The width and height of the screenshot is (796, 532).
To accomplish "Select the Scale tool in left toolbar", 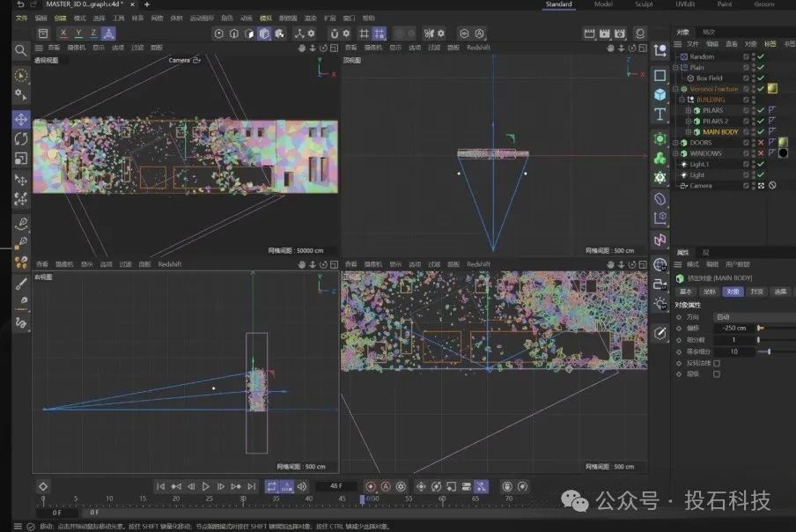I will [x=20, y=159].
